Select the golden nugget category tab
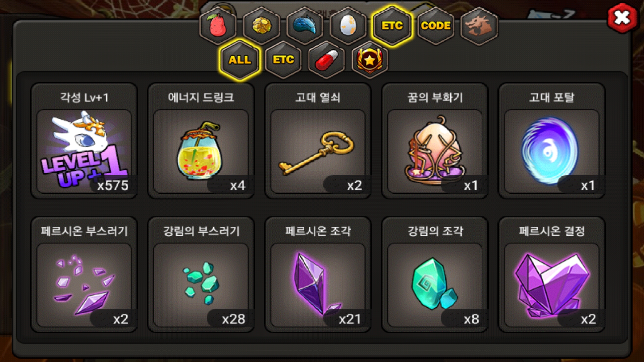Screen dimensions: 644x362 [262, 26]
